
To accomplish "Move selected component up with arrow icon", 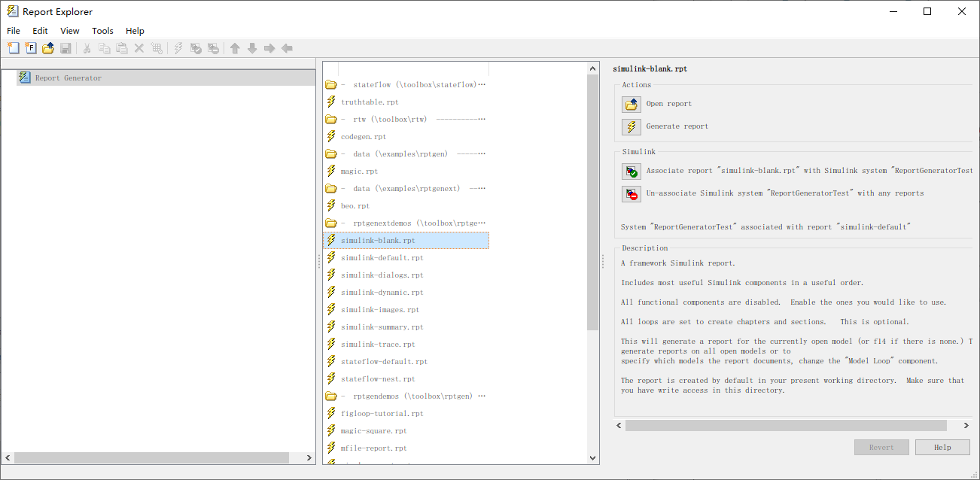I will click(x=235, y=47).
